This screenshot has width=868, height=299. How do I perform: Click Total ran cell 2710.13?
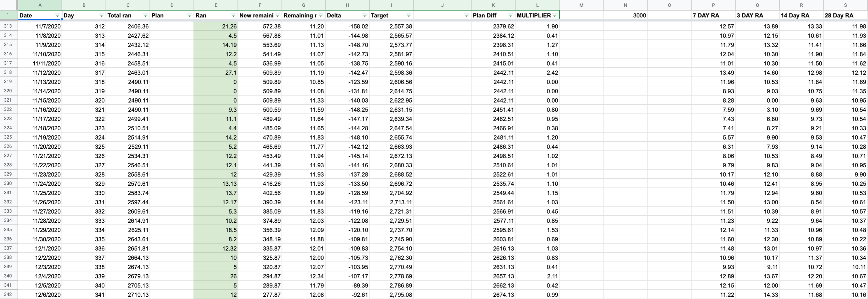click(x=128, y=295)
